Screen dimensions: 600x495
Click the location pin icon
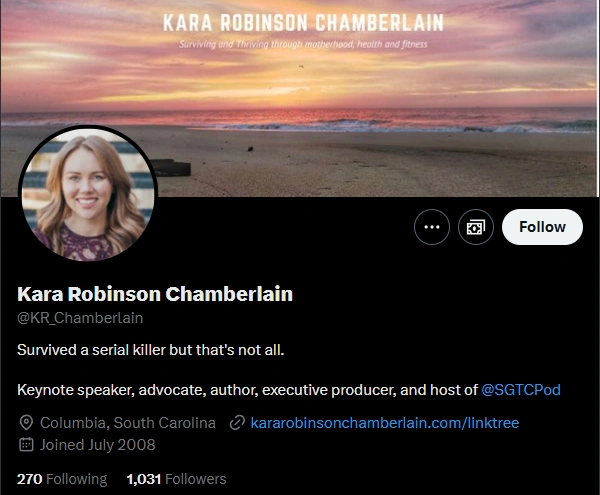tap(26, 423)
